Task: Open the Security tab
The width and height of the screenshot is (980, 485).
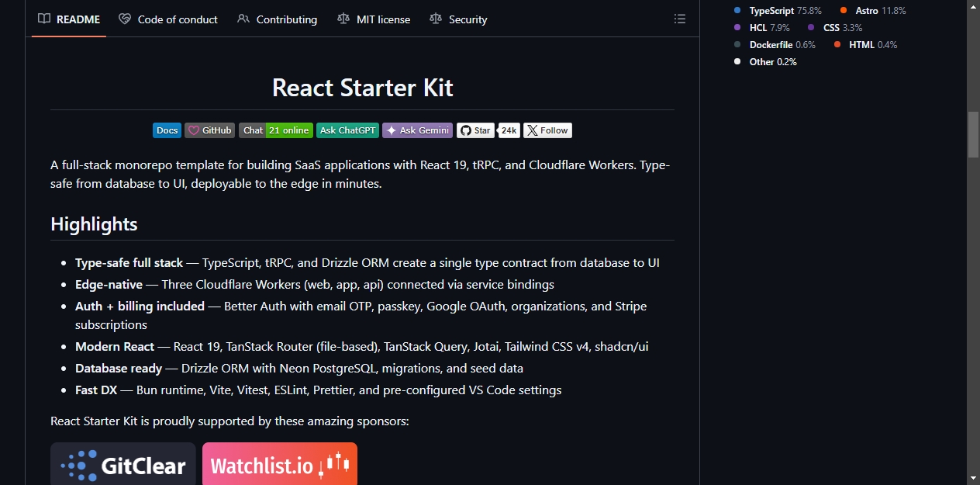Action: (458, 19)
